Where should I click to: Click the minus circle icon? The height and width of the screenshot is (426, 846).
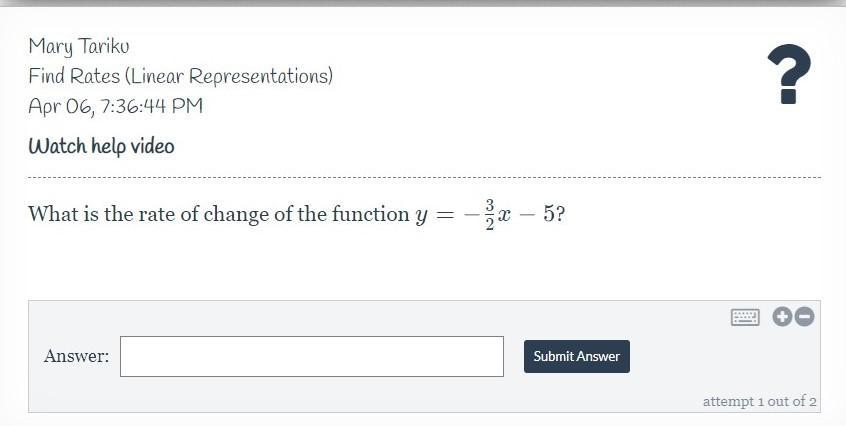coord(804,317)
